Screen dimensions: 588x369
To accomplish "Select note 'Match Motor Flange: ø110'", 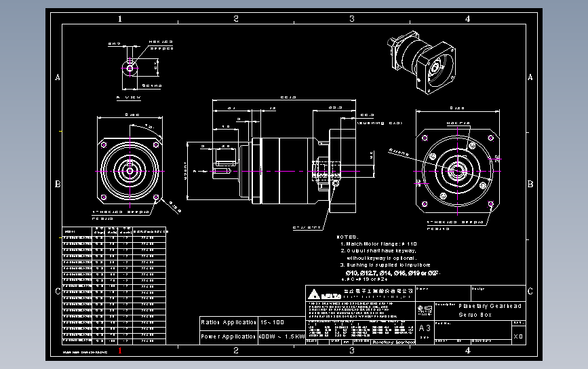I will coord(378,244).
